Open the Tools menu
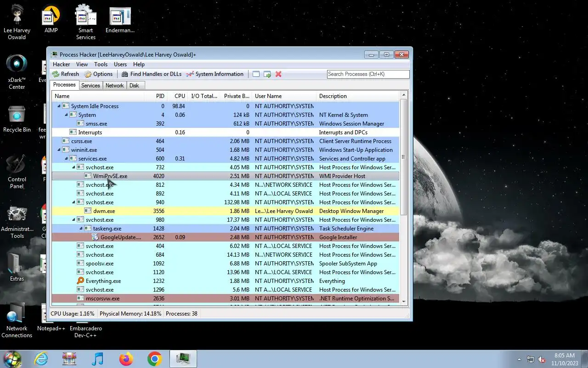Image resolution: width=588 pixels, height=368 pixels. coord(101,64)
